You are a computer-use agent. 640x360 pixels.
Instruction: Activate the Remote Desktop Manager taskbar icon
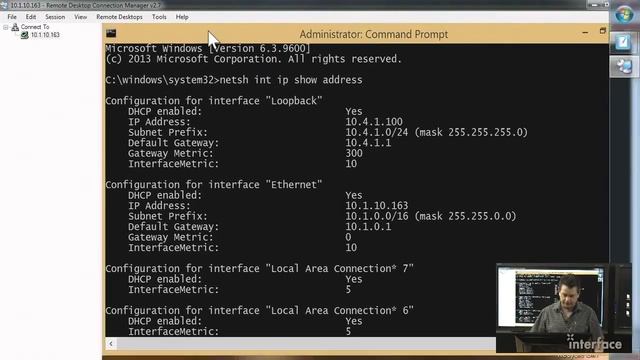(624, 67)
